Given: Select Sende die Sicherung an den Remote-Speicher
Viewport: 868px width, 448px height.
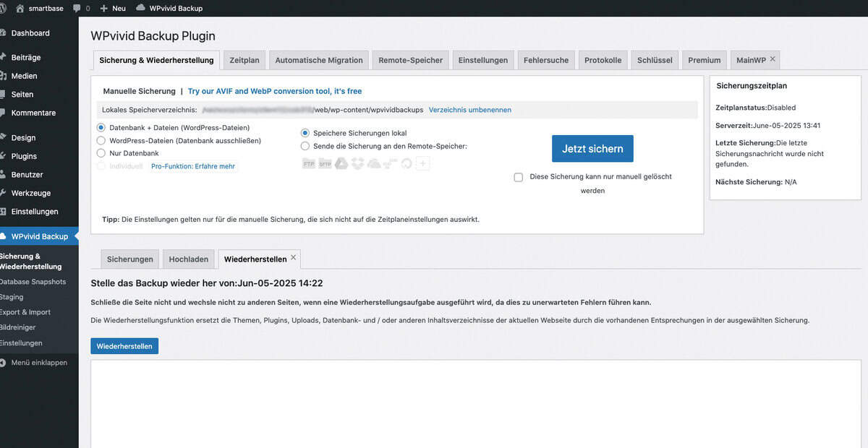Looking at the screenshot, I should (305, 146).
